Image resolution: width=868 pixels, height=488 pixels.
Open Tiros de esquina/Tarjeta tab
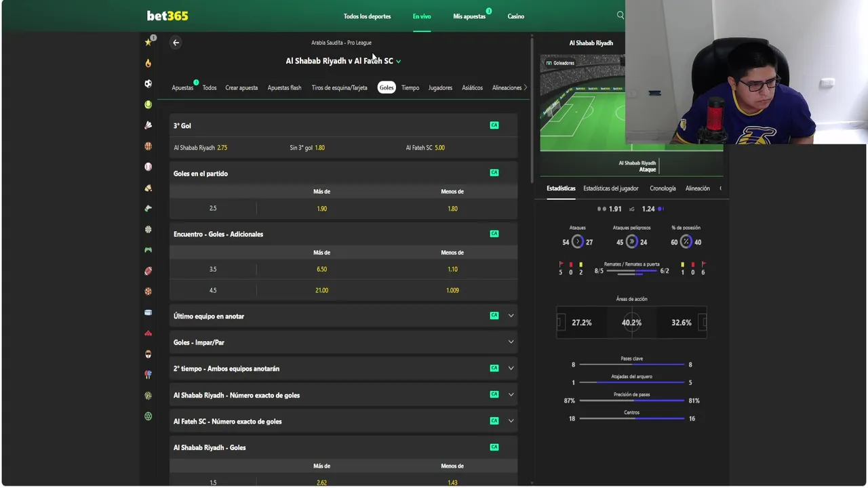[x=339, y=87]
